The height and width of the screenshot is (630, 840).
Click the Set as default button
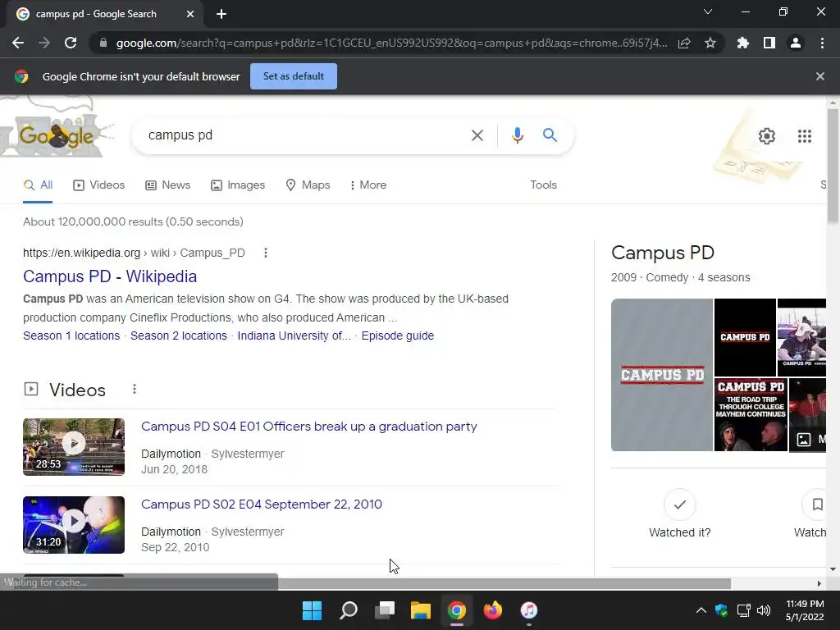point(294,76)
